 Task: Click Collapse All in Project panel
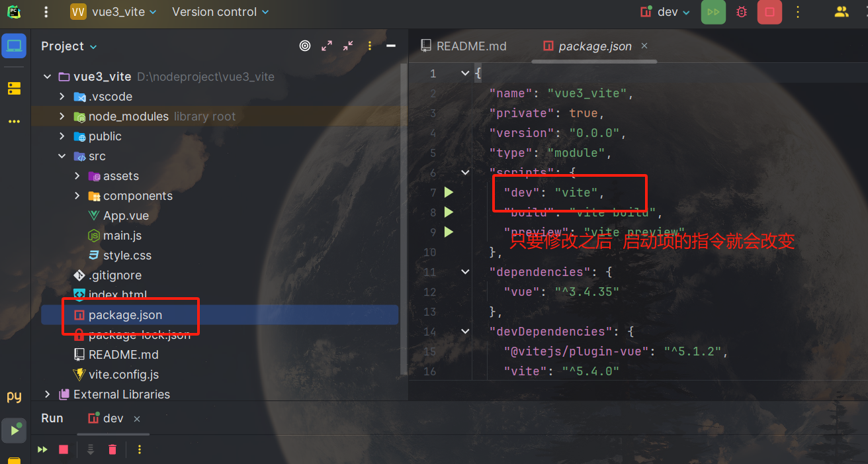click(x=348, y=46)
